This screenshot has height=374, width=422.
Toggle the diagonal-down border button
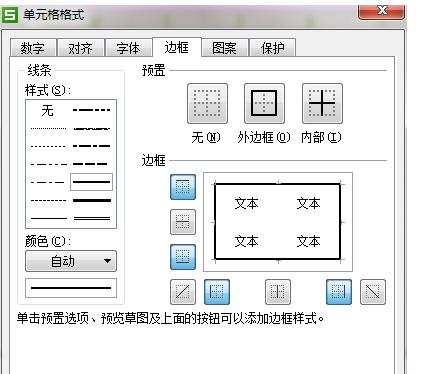[x=373, y=292]
